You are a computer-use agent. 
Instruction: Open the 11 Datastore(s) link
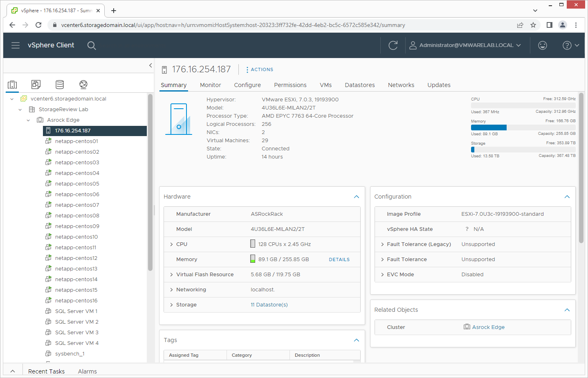pyautogui.click(x=269, y=305)
